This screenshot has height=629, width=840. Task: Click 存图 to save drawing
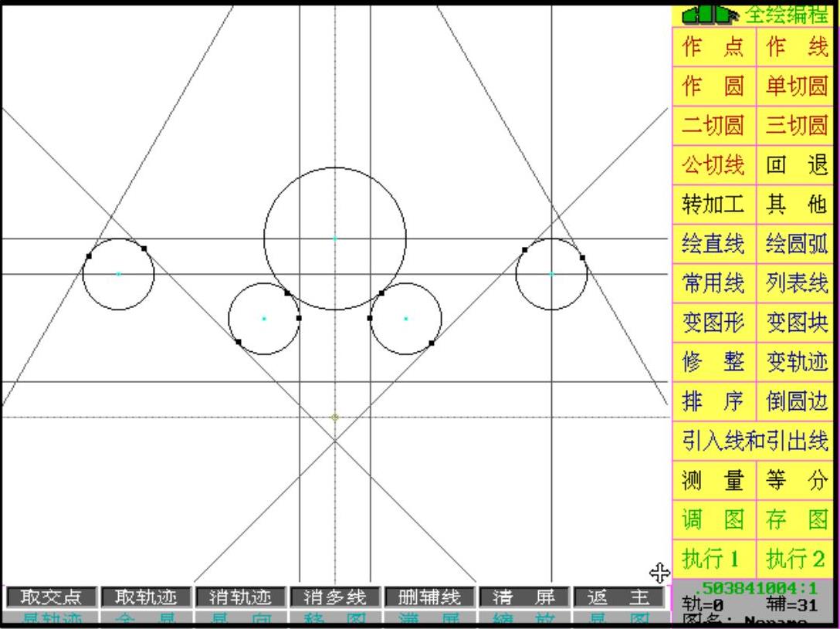click(x=795, y=519)
